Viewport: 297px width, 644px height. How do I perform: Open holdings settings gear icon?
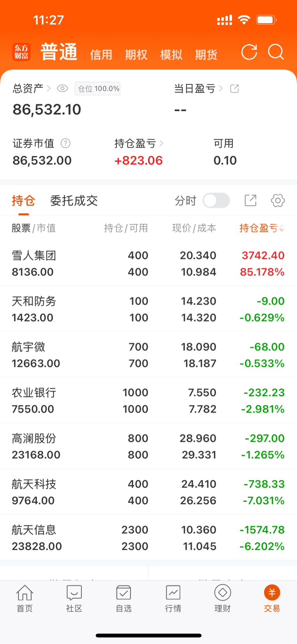(x=278, y=201)
